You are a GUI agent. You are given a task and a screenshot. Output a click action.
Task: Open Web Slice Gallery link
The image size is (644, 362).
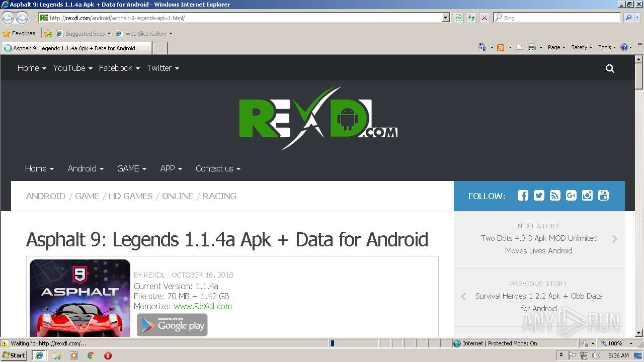tap(144, 34)
